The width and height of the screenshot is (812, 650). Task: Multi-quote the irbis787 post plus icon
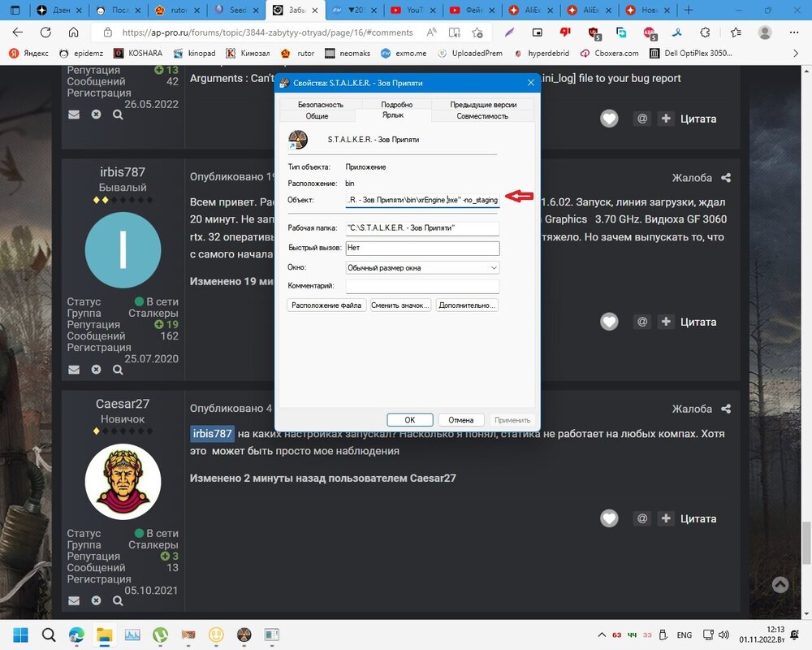tap(666, 322)
